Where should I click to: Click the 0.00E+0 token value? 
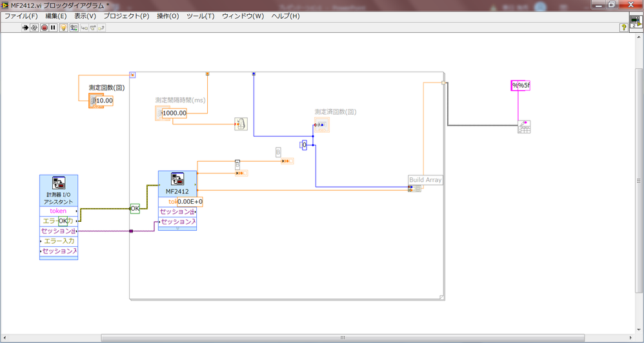coord(190,202)
